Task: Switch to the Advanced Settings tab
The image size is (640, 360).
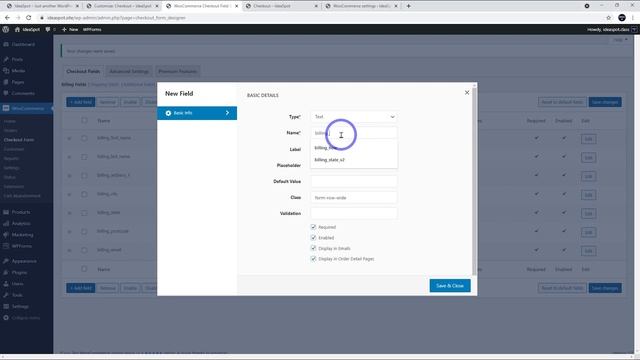Action: (x=129, y=71)
